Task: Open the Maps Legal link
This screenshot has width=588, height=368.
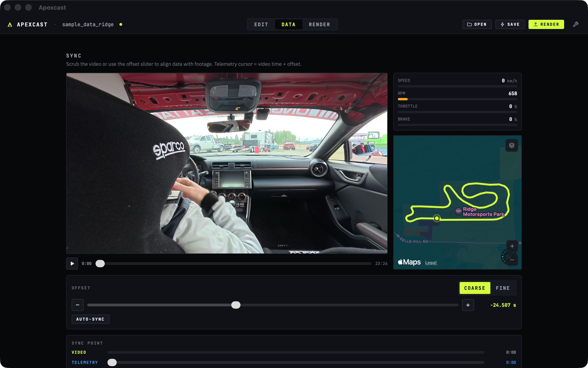Action: pos(431,263)
